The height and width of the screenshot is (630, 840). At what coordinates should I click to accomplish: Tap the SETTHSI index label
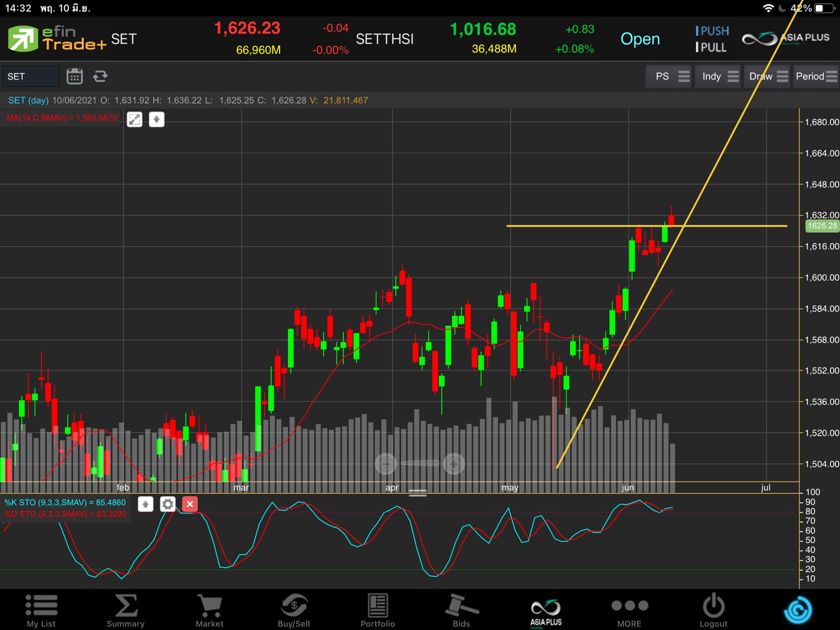coord(385,39)
